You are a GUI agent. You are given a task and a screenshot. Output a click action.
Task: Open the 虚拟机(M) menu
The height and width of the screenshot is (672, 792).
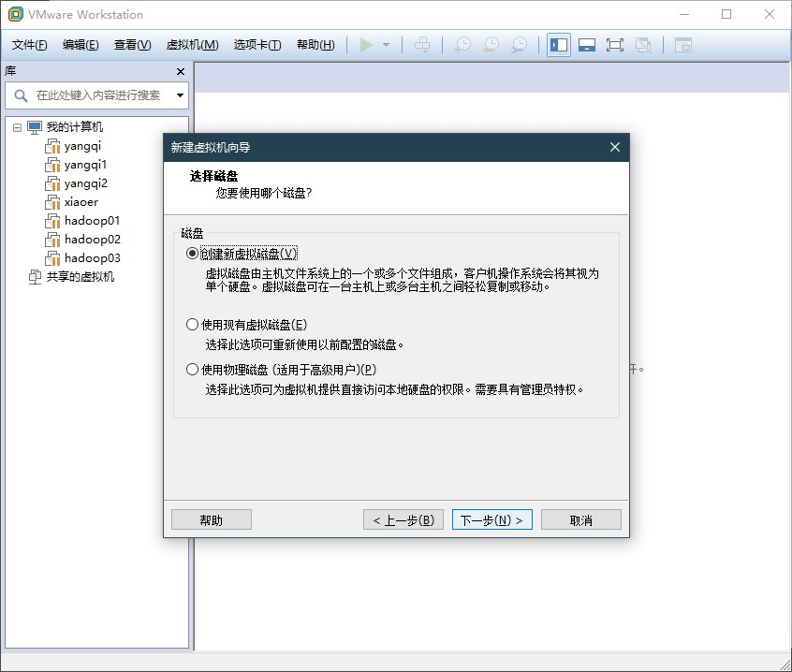tap(193, 45)
